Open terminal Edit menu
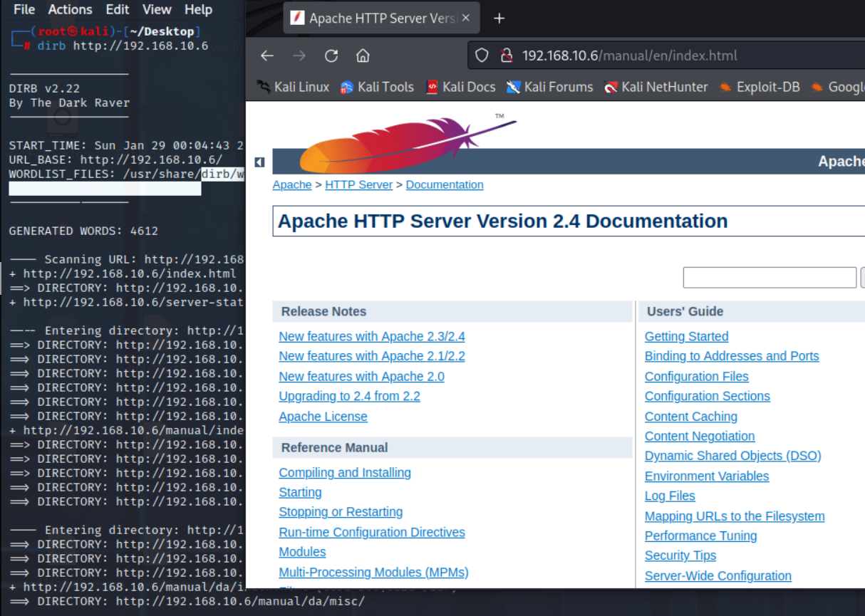This screenshot has width=865, height=616. [118, 9]
